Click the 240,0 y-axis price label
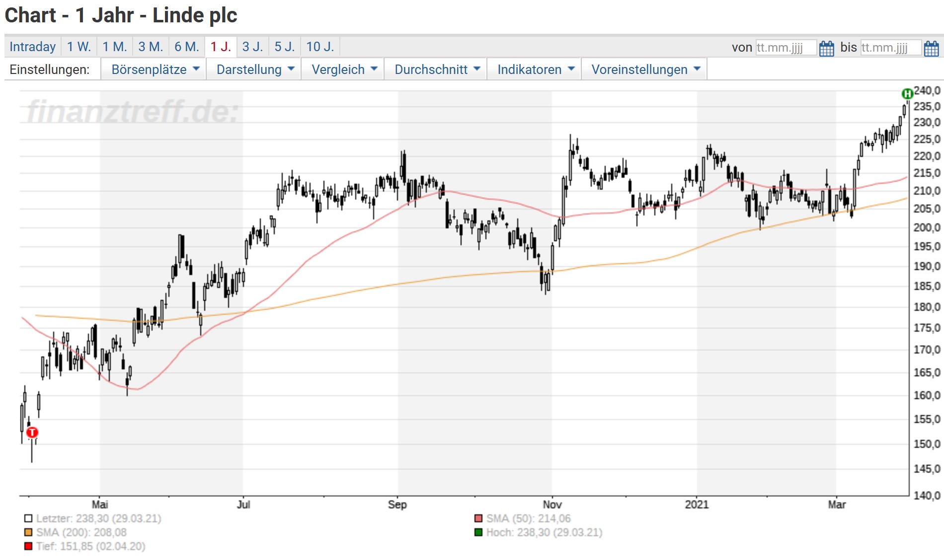Viewport: 944px width, 560px height. click(x=927, y=90)
